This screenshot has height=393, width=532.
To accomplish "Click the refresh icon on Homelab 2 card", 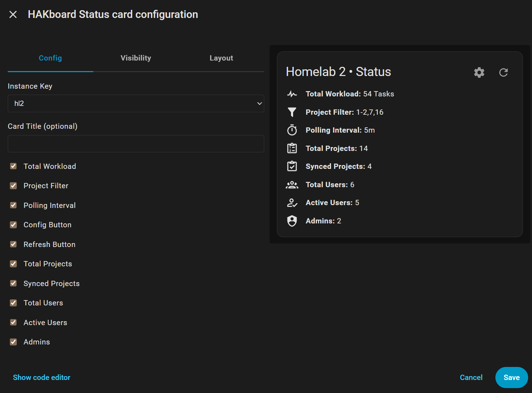I will pos(503,72).
